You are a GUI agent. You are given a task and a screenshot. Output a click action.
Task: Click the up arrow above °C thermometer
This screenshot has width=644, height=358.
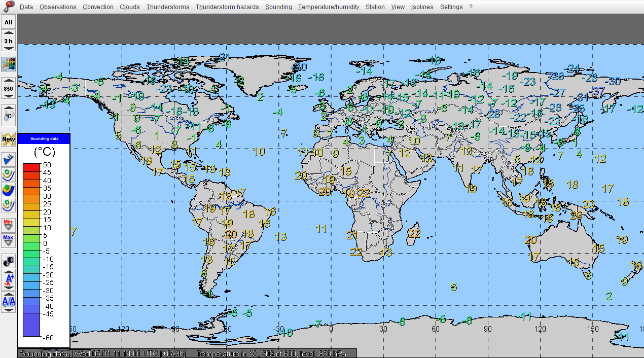tap(9, 108)
